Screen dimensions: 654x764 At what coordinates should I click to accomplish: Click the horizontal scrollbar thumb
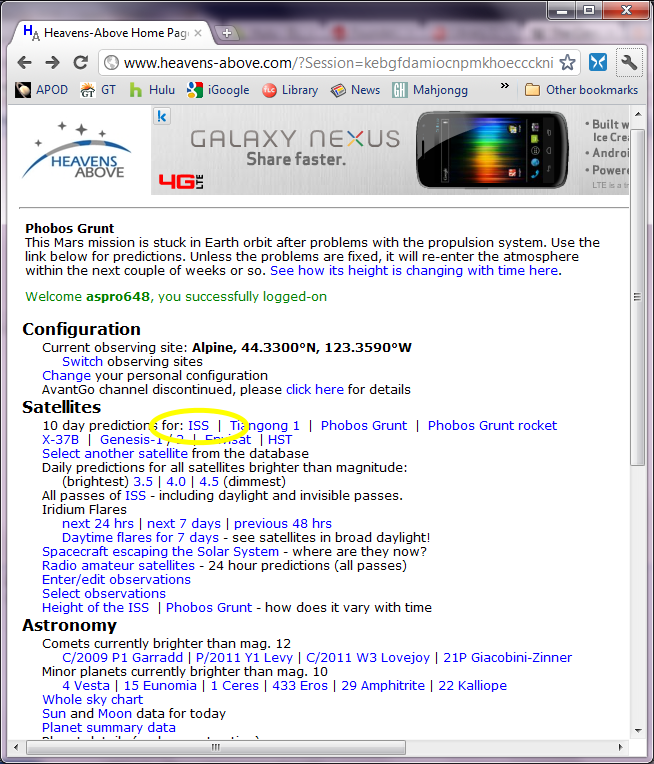[x=215, y=747]
